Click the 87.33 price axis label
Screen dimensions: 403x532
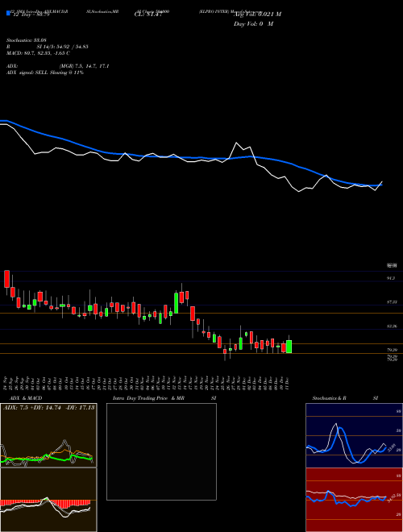coord(392,301)
